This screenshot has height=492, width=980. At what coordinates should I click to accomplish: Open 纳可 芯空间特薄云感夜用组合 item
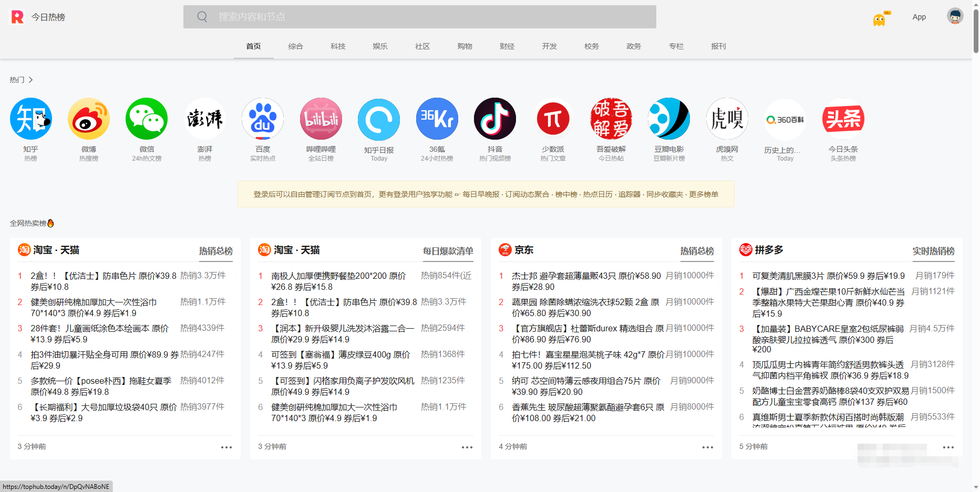(586, 386)
